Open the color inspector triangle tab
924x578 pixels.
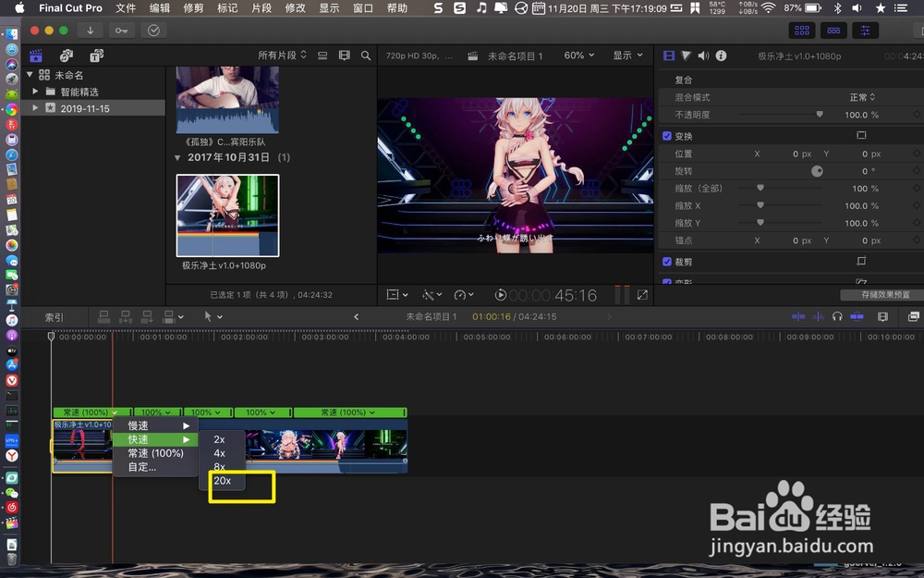686,55
